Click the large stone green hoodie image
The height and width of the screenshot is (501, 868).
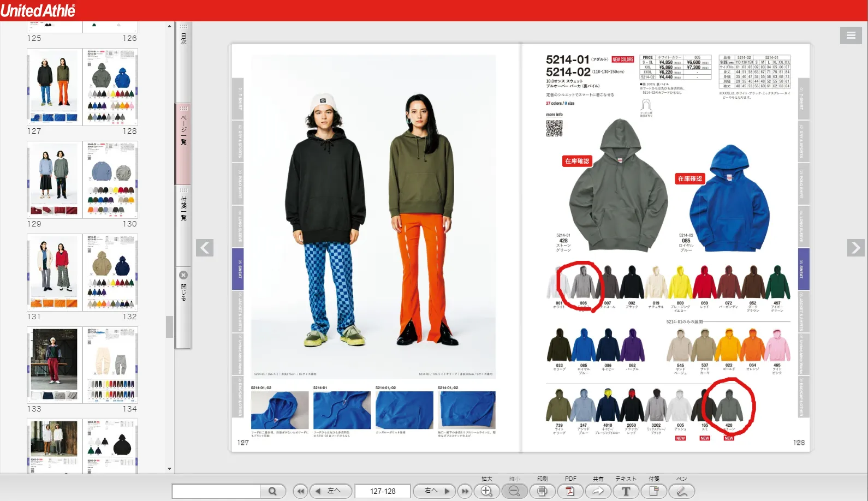[619, 186]
